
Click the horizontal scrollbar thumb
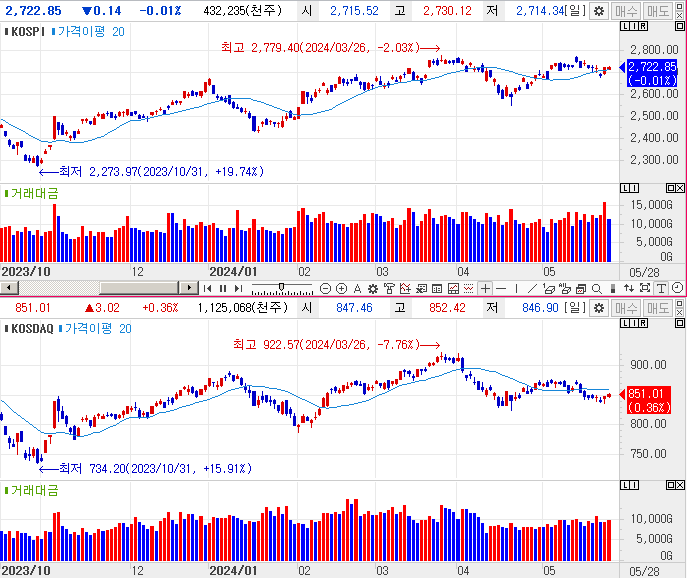click(138, 288)
